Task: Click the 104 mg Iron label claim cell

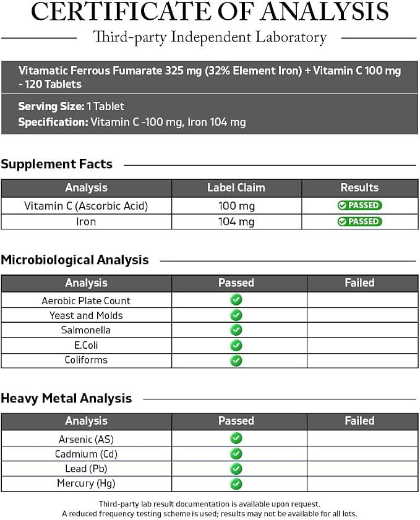Action: (236, 221)
